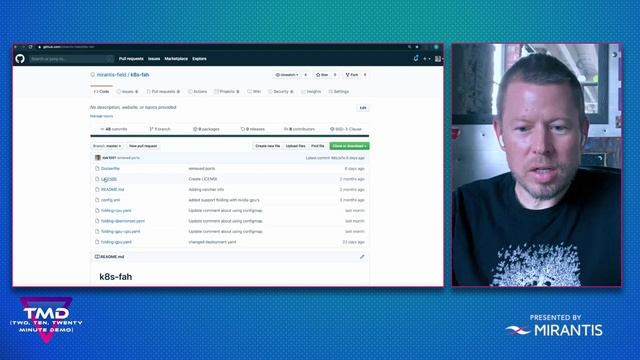Click the file icon beside folding-cpu.yaml
This screenshot has height=360, width=640.
click(x=97, y=211)
